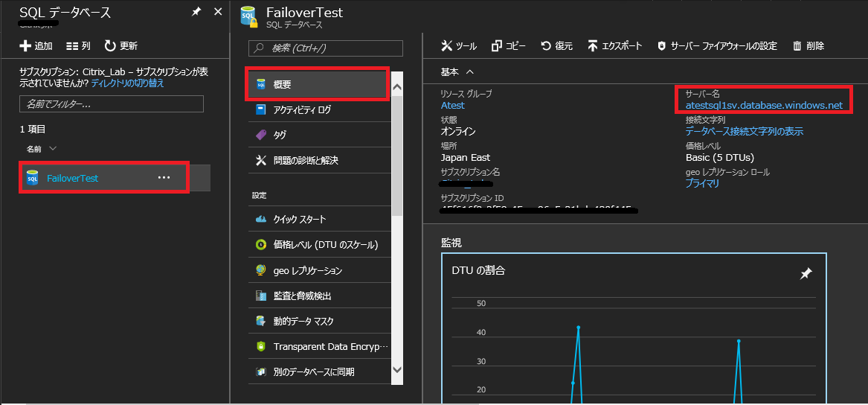Click the コピー toolbar button
The image size is (868, 405).
tap(509, 46)
